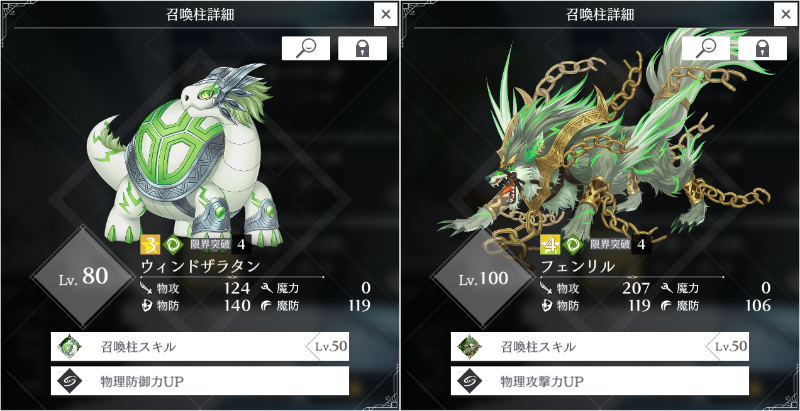
Task: Zoom in on the ウィンドザラタン artwork with the magnifier
Action: 306,48
